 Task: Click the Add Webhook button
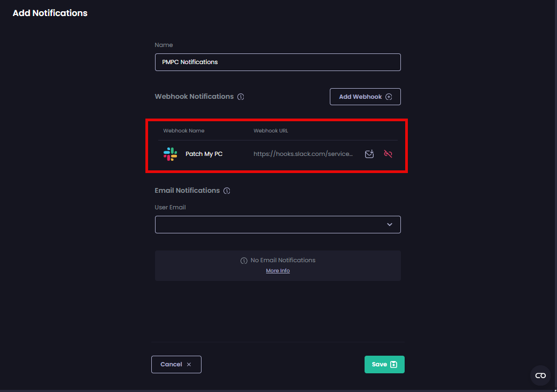pyautogui.click(x=365, y=97)
